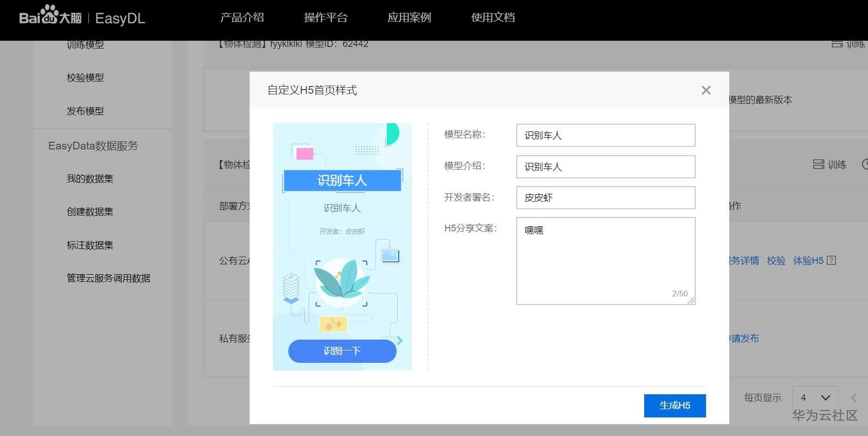868x436 pixels.
Task: Open the 操作平台 menu
Action: tap(326, 18)
